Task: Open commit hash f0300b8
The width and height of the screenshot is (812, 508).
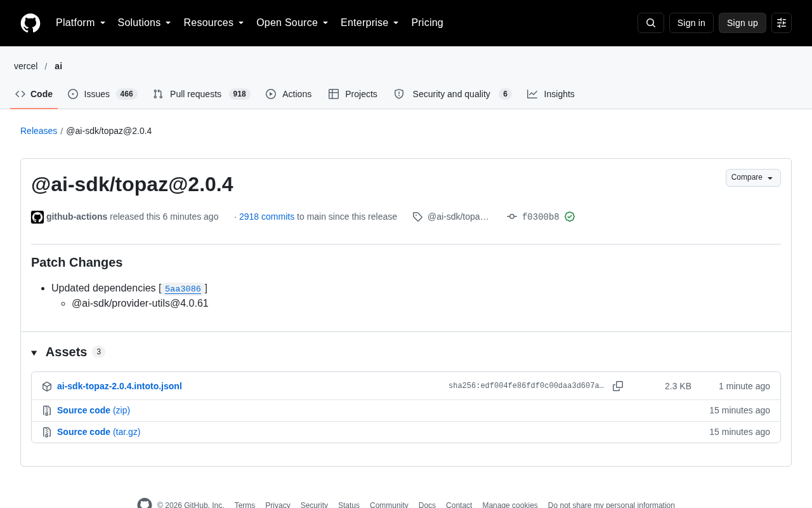Action: pos(540,217)
